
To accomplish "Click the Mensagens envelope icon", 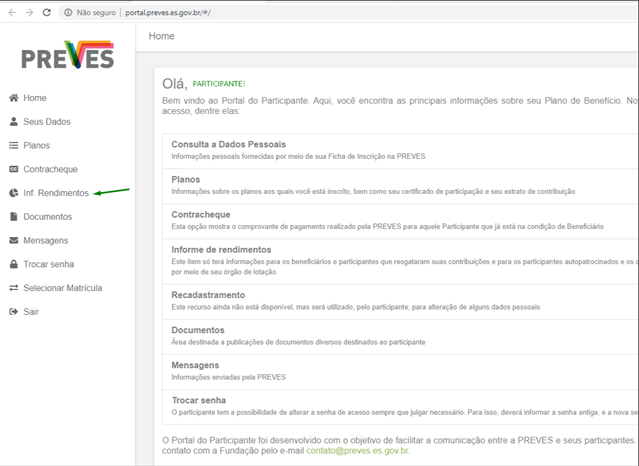I will pyautogui.click(x=14, y=241).
